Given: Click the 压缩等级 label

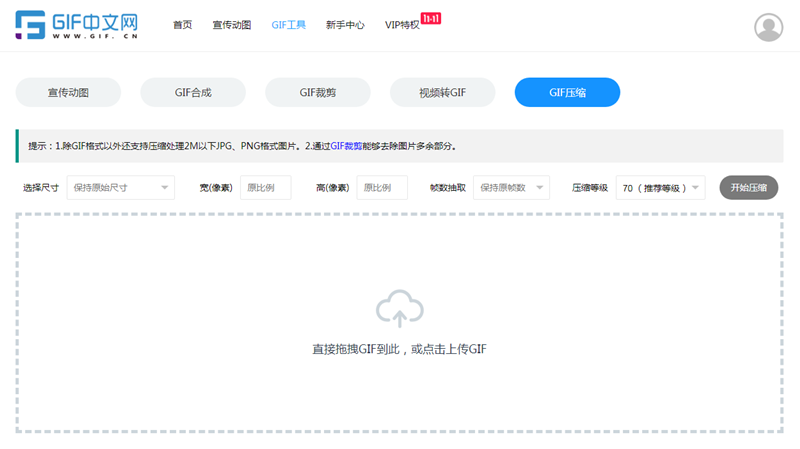Looking at the screenshot, I should click(x=590, y=188).
